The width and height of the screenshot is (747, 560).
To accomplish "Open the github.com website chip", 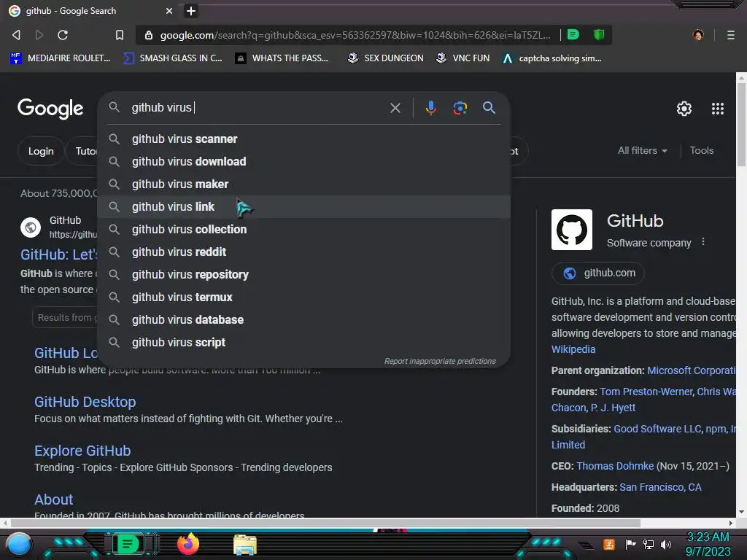I will 597,273.
